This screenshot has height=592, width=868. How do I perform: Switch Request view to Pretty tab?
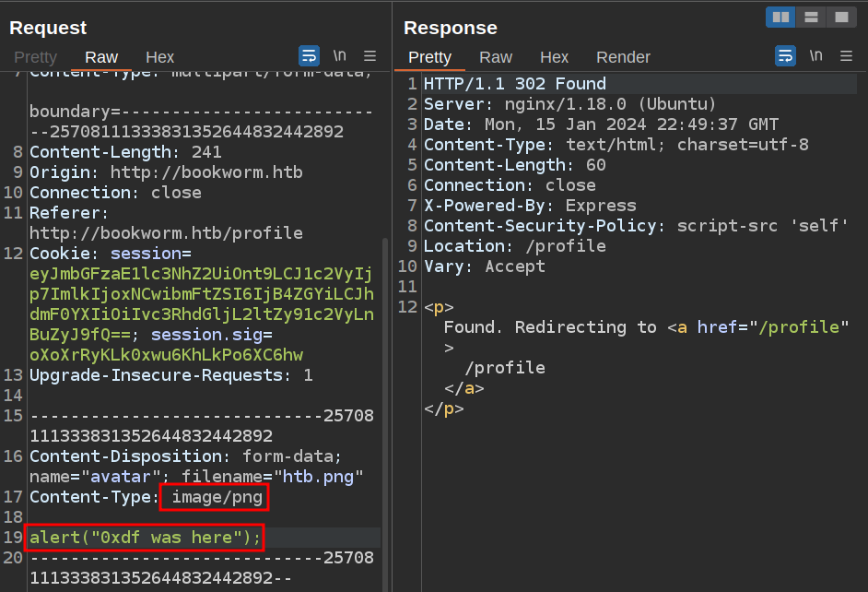pos(35,57)
